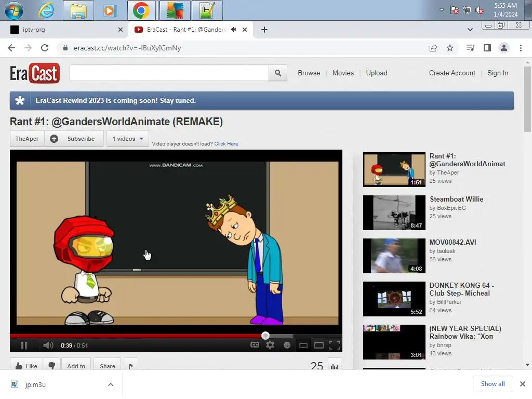
Task: Toggle Chrome side panel
Action: point(487,48)
